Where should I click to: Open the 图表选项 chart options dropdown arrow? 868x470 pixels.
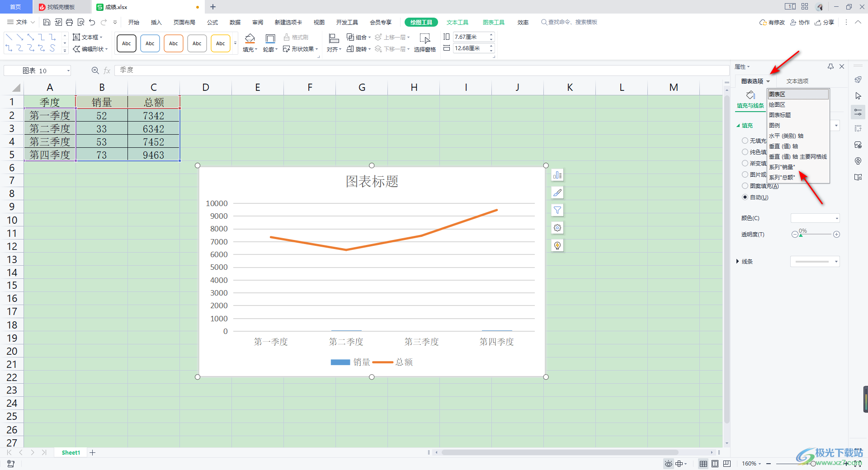click(x=768, y=81)
